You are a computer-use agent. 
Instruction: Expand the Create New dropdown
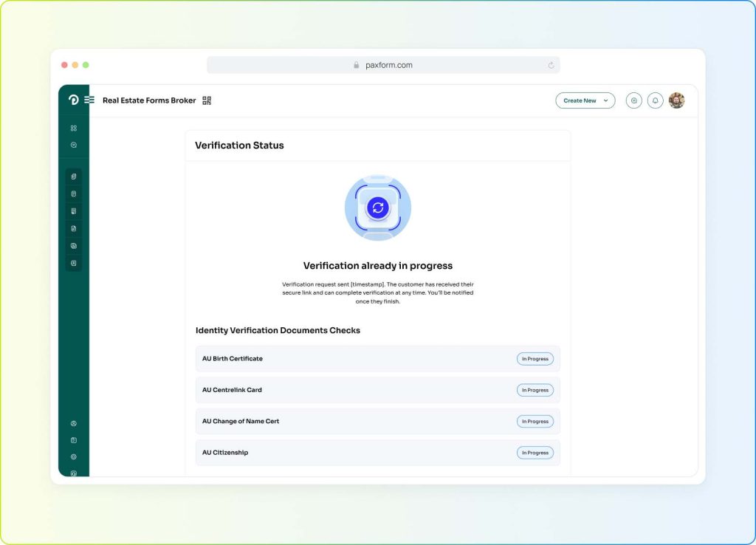(x=585, y=100)
